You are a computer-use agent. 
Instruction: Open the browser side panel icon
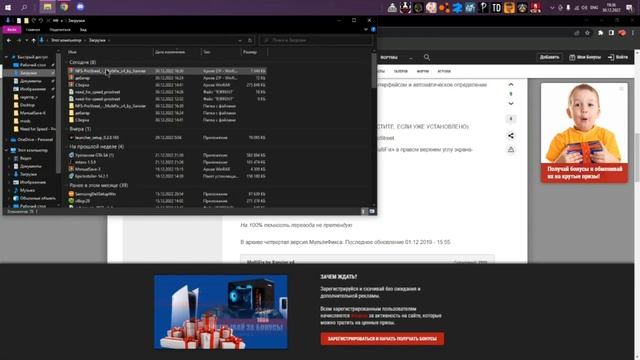coord(611,33)
